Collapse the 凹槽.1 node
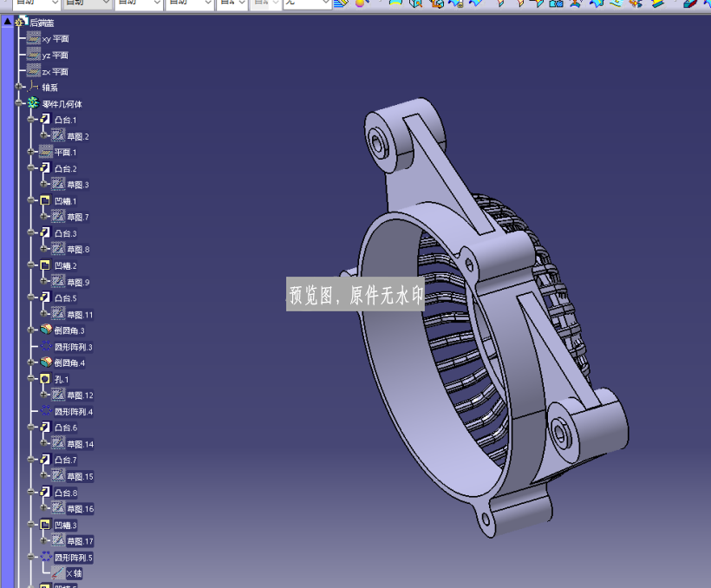 point(31,200)
